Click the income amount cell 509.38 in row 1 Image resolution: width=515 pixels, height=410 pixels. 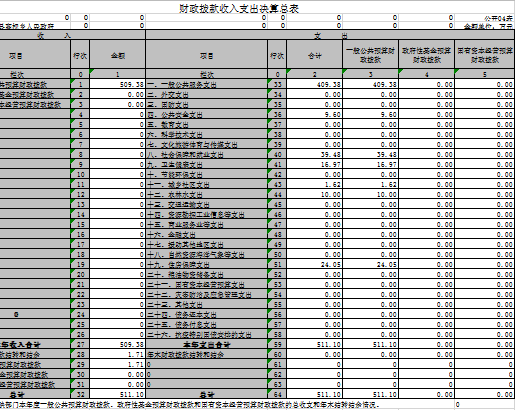(x=117, y=84)
